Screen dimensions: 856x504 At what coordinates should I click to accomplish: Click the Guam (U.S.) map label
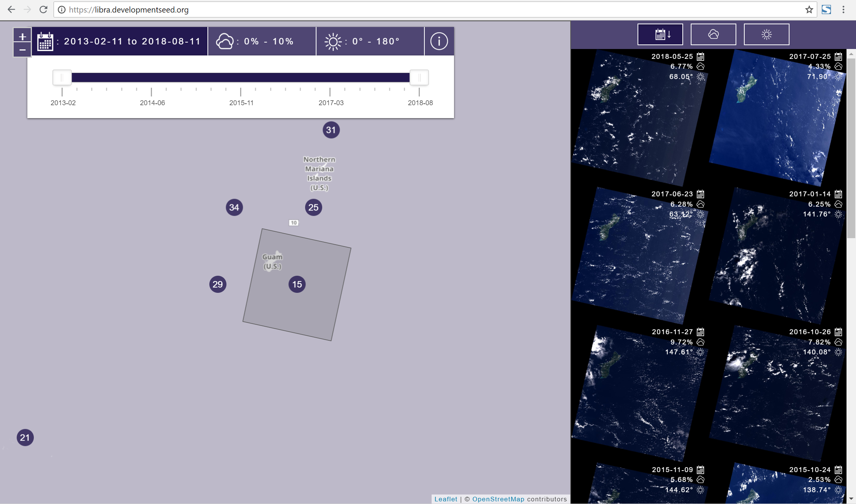[x=272, y=261]
